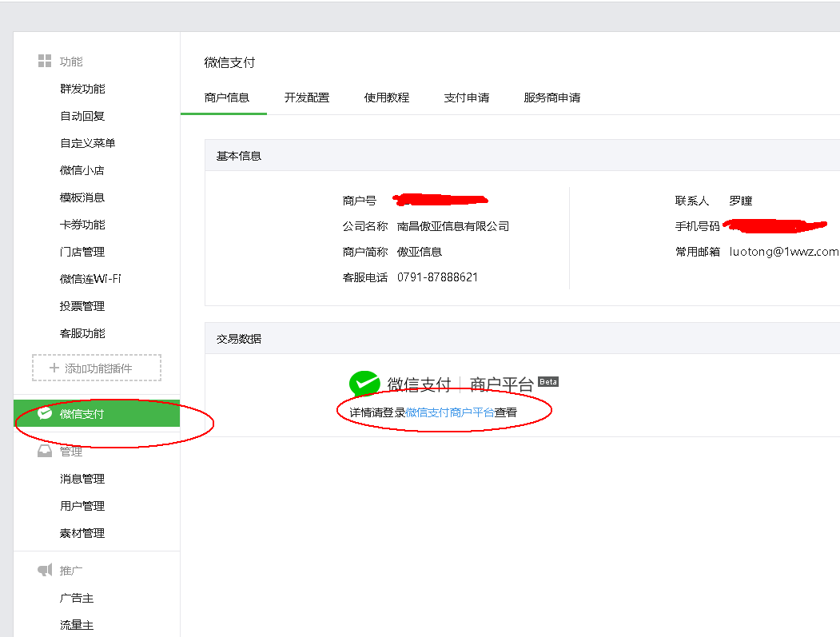The image size is (840, 637).
Task: Open 消息管理 under 管理
Action: [x=82, y=479]
